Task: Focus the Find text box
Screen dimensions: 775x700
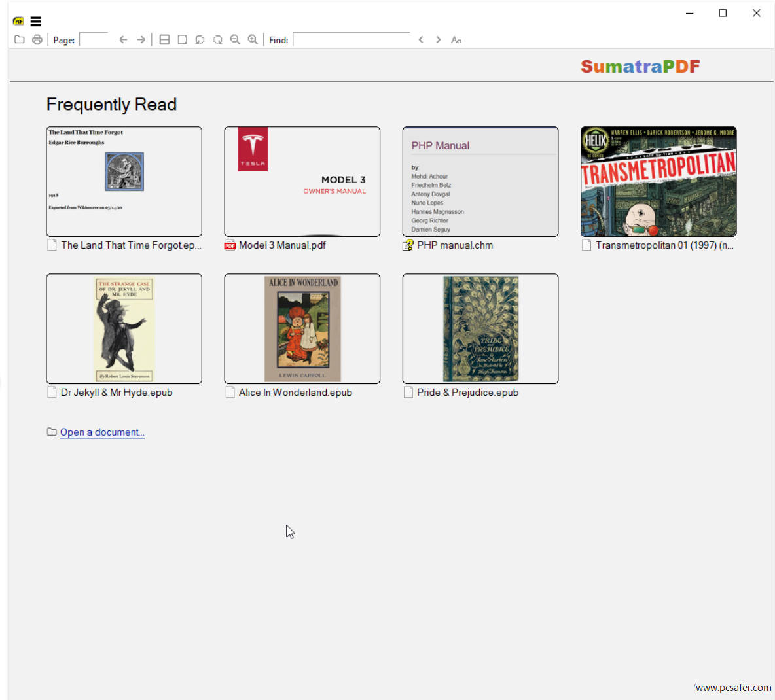Action: (x=351, y=40)
